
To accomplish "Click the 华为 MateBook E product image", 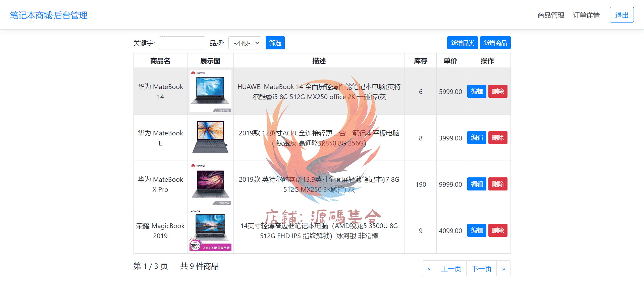I will point(210,138).
